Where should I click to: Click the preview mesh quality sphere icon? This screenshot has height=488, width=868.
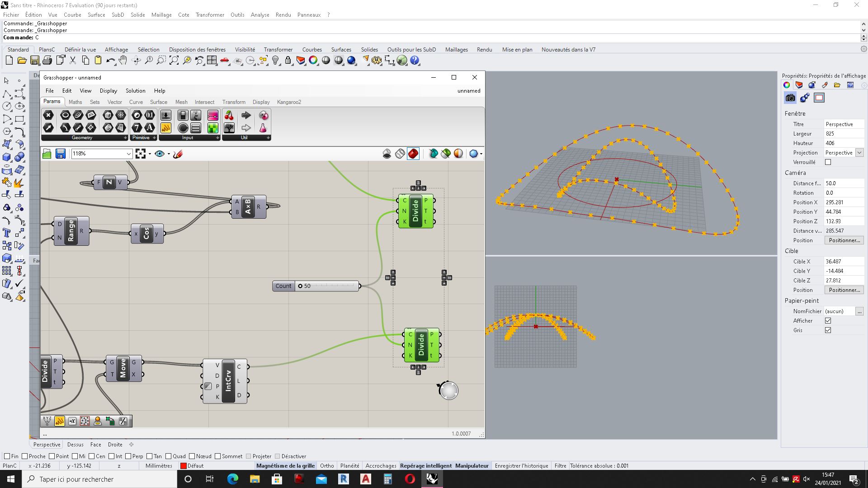click(473, 154)
